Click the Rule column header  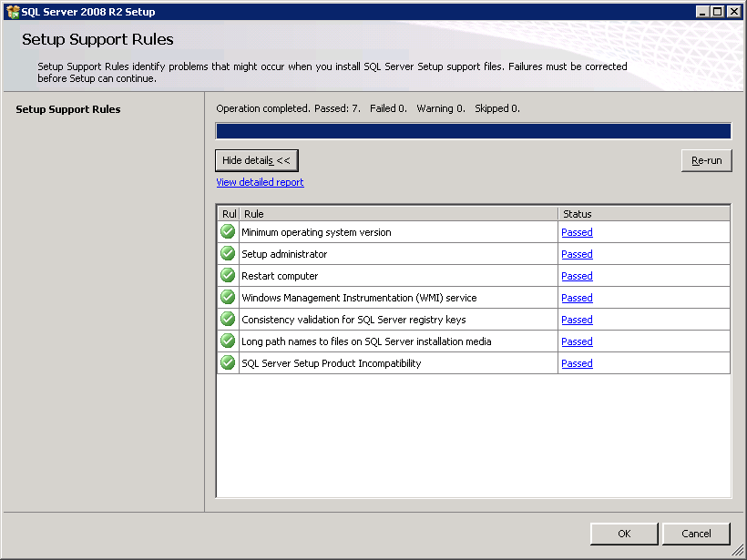coord(399,214)
